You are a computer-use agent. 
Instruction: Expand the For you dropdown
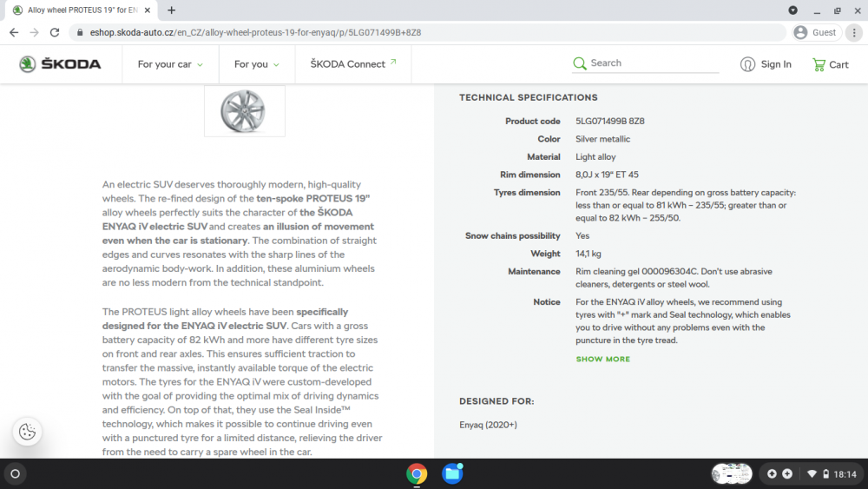point(256,65)
